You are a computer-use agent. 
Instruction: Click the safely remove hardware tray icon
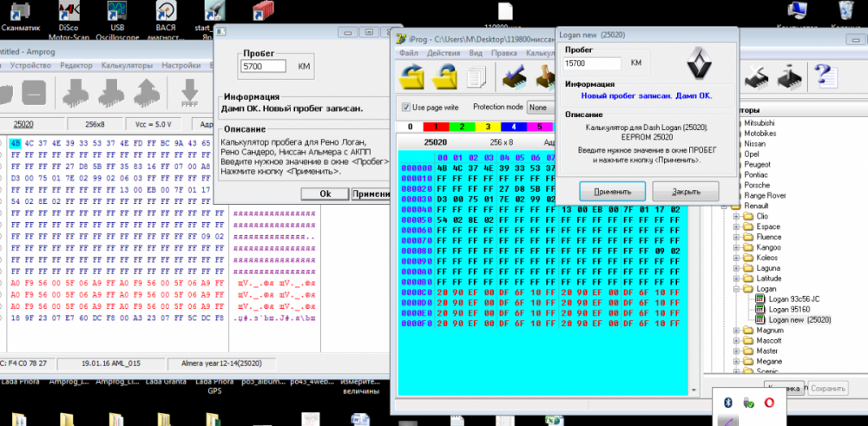pyautogui.click(x=748, y=403)
